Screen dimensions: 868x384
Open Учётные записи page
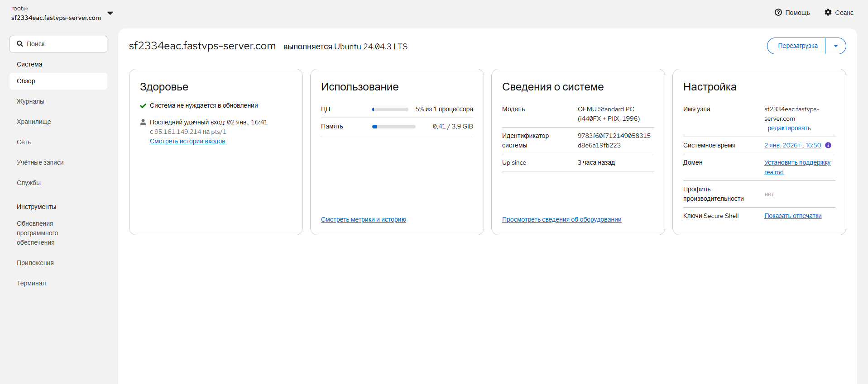[58, 162]
